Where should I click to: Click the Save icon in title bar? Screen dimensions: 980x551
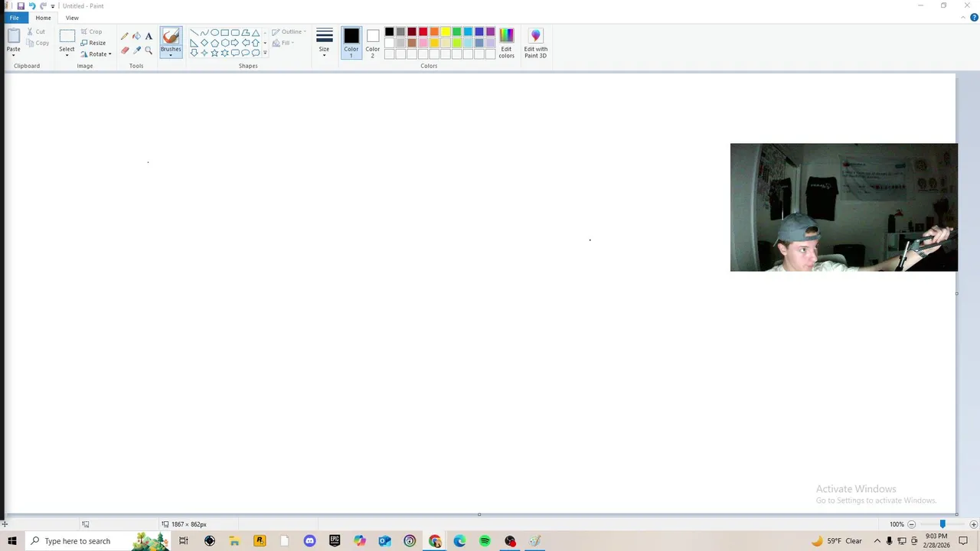pyautogui.click(x=21, y=5)
